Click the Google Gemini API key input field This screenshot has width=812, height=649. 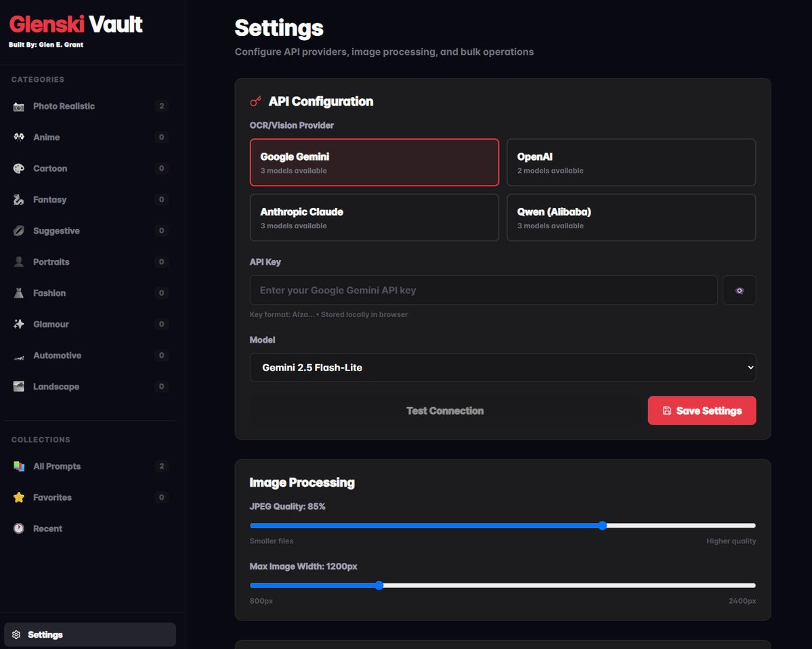click(x=484, y=290)
